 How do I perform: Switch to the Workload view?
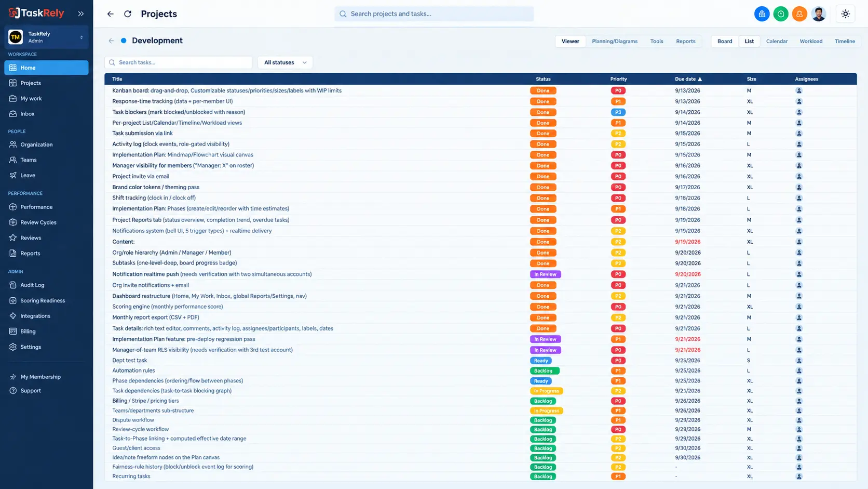pos(811,41)
